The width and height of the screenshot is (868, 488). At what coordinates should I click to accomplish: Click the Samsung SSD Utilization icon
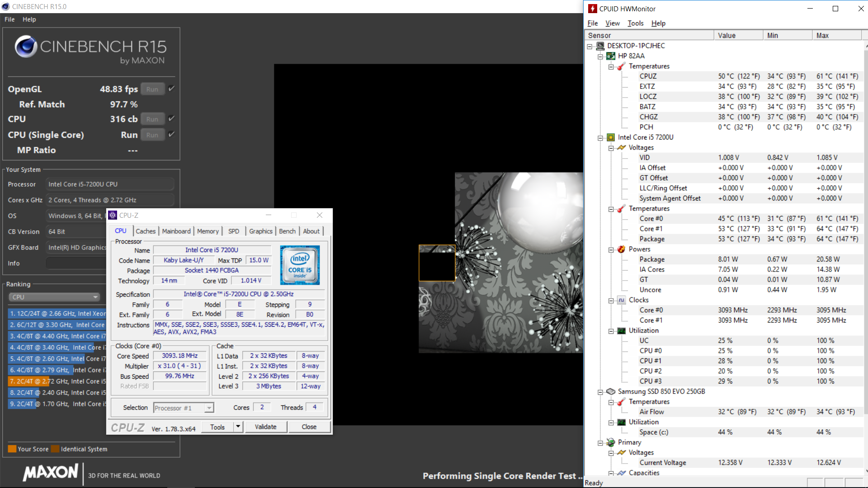[x=622, y=422]
